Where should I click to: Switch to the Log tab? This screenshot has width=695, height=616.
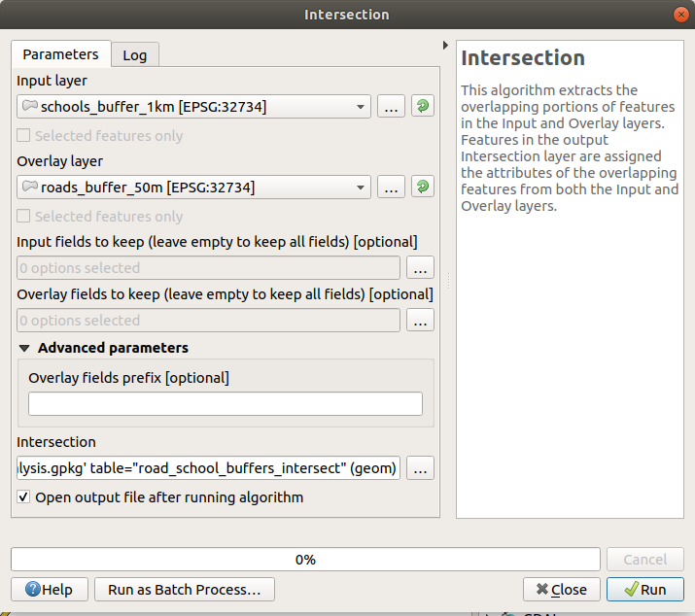point(134,55)
